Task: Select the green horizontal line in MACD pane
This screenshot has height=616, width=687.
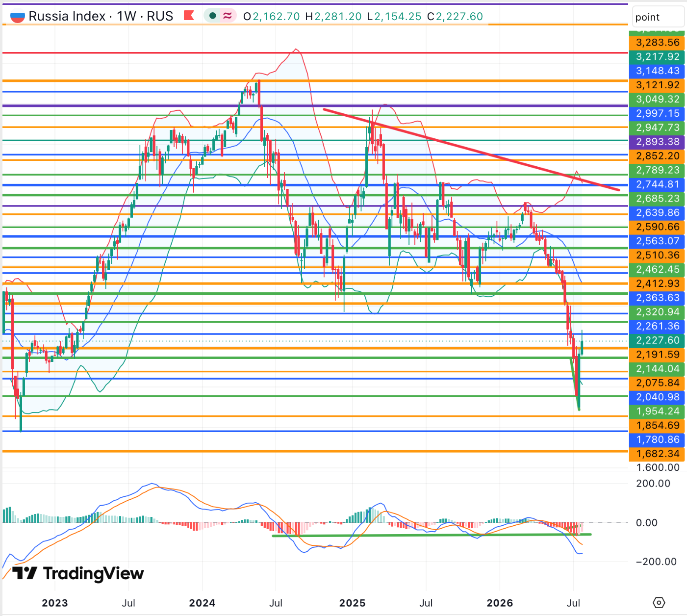Action: click(x=432, y=535)
